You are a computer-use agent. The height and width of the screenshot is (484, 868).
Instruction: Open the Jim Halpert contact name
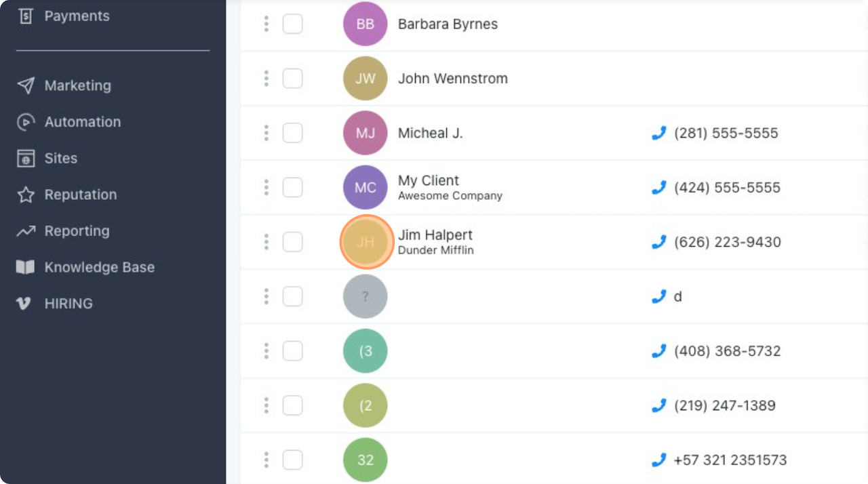[x=435, y=235]
